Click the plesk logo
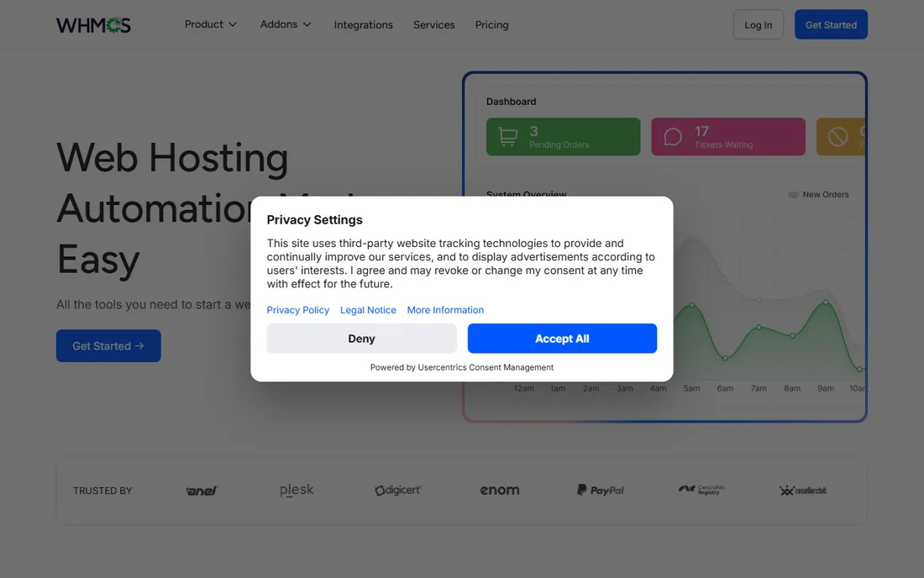 coord(297,491)
